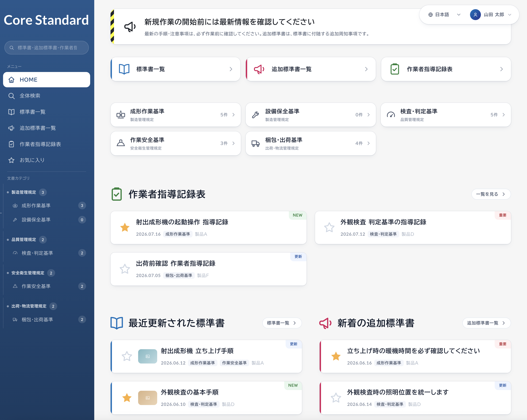Image resolution: width=527 pixels, height=420 pixels.
Task: Click the helmet icon on 作業安全基準 card
Action: 121,143
